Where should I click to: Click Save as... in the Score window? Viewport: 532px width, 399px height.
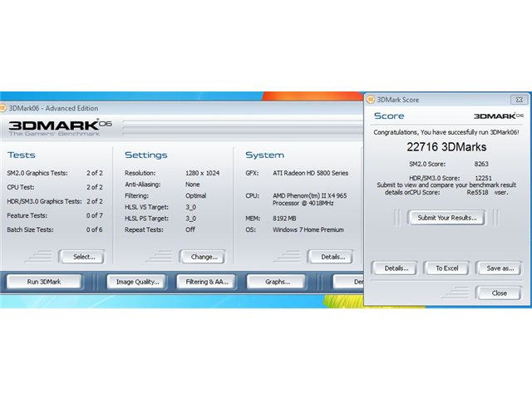point(499,268)
